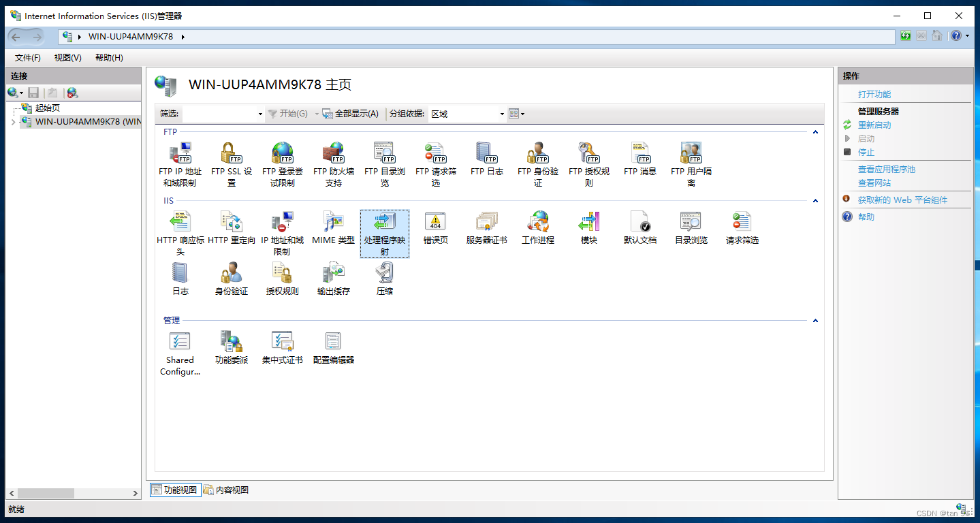Open 默认文档 feature
Screen dimensions: 980x523
(x=640, y=227)
